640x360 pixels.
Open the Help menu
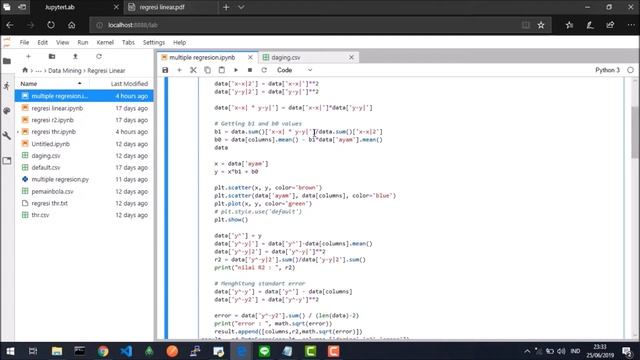click(179, 42)
